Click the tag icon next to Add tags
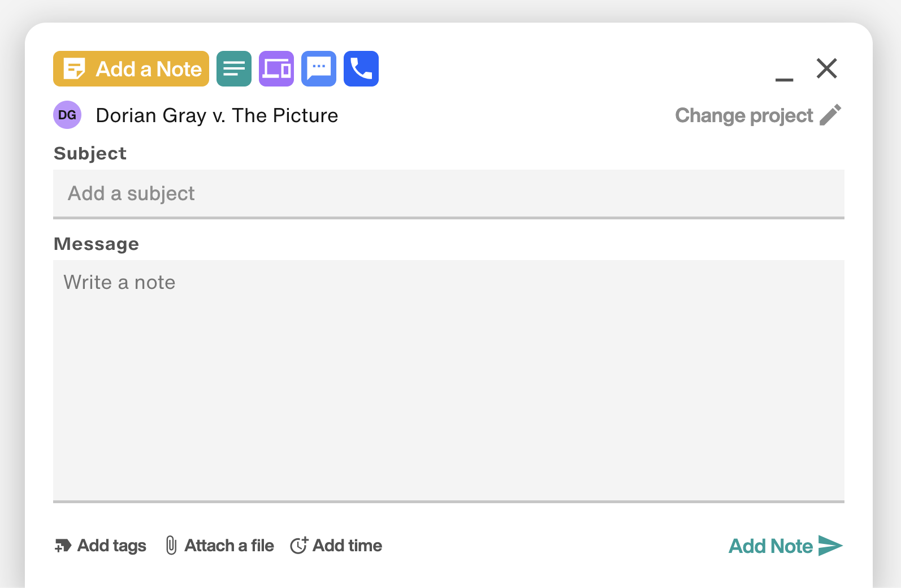This screenshot has width=901, height=588. (63, 546)
